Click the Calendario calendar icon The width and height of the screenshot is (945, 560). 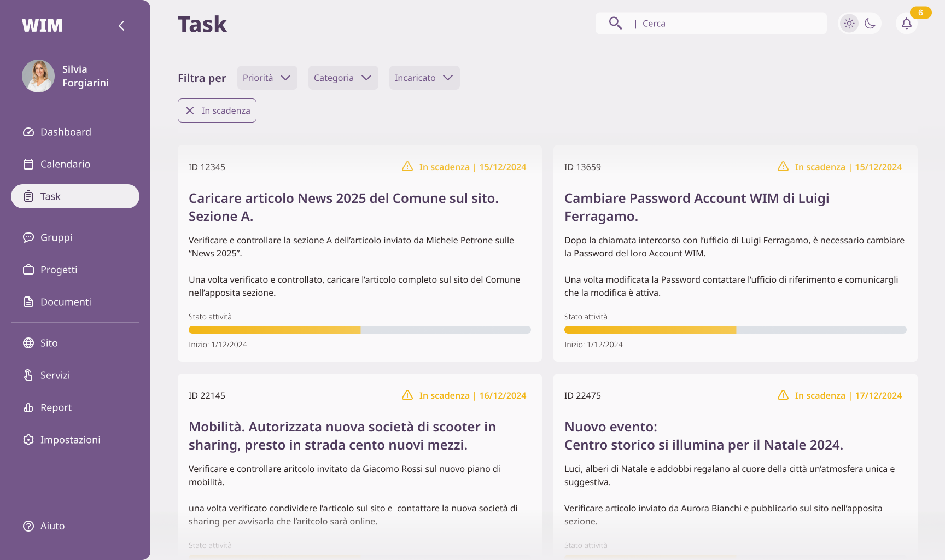click(x=28, y=164)
